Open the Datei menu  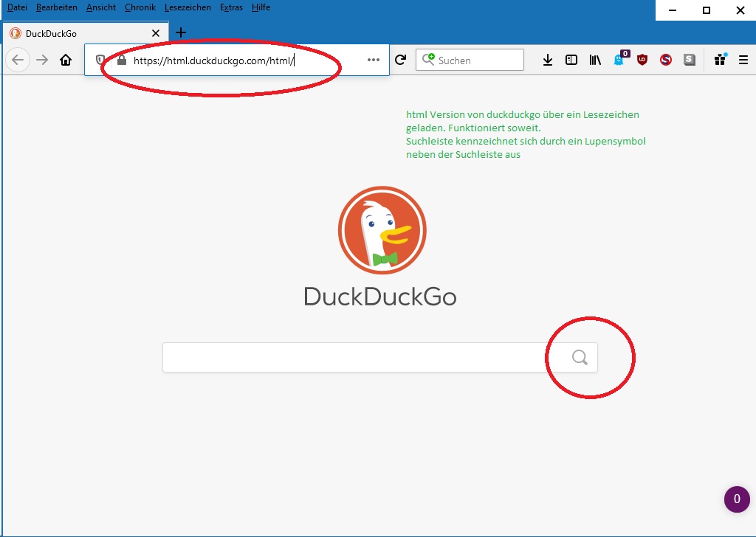[x=17, y=7]
